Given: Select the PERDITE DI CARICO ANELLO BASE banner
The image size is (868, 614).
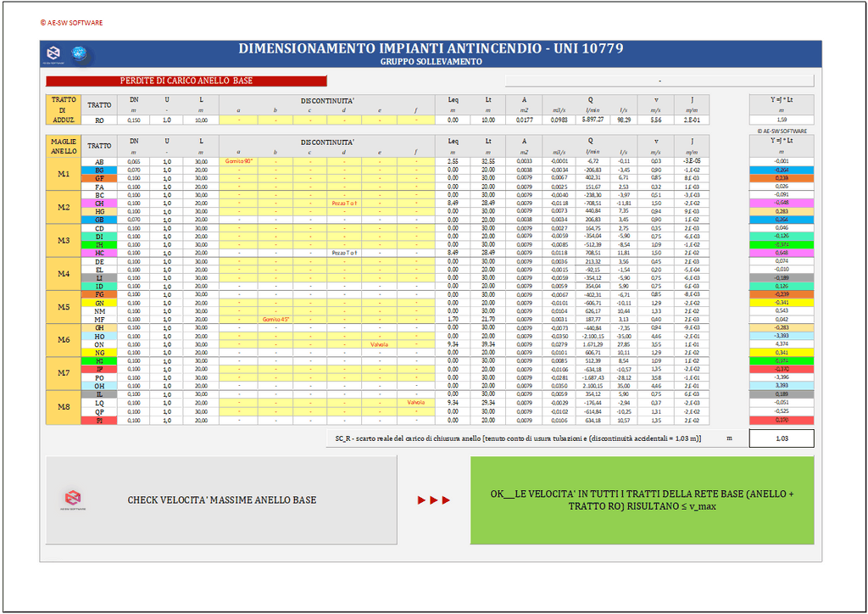Looking at the screenshot, I should (186, 81).
